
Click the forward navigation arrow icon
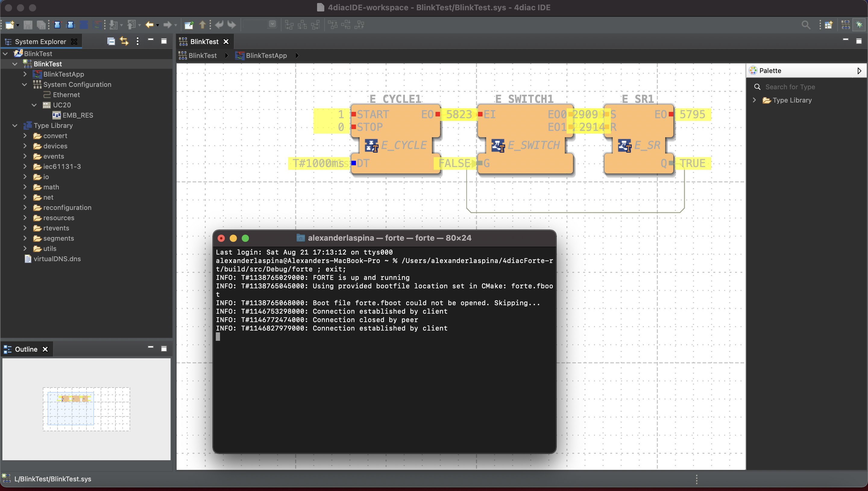[x=167, y=25]
